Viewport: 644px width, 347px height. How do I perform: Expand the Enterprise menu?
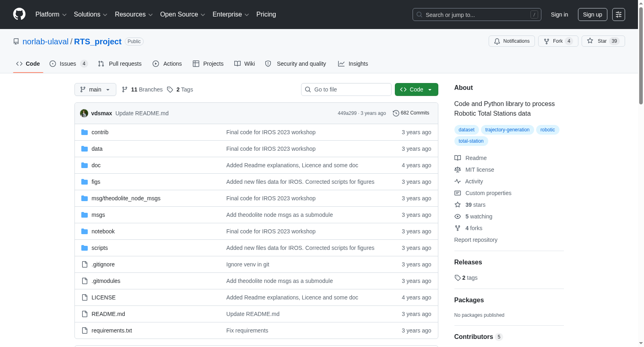(x=231, y=15)
